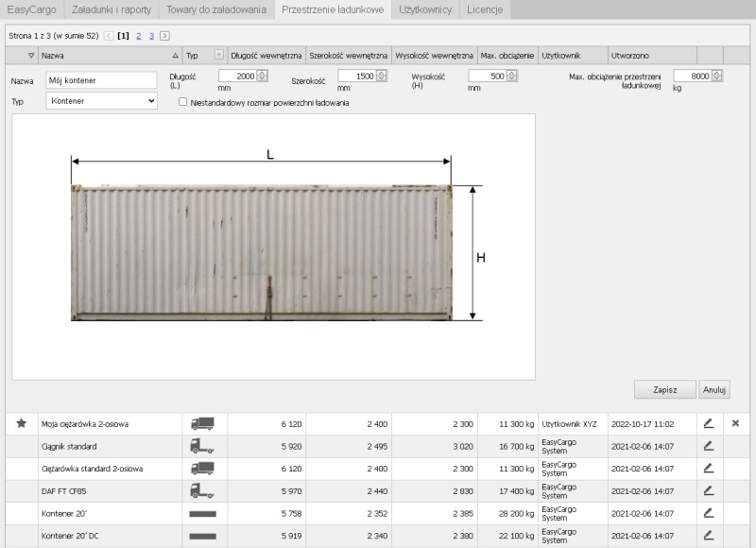Image resolution: width=756 pixels, height=548 pixels.
Task: Expand the filter funnel in the first column header
Action: coord(31,56)
